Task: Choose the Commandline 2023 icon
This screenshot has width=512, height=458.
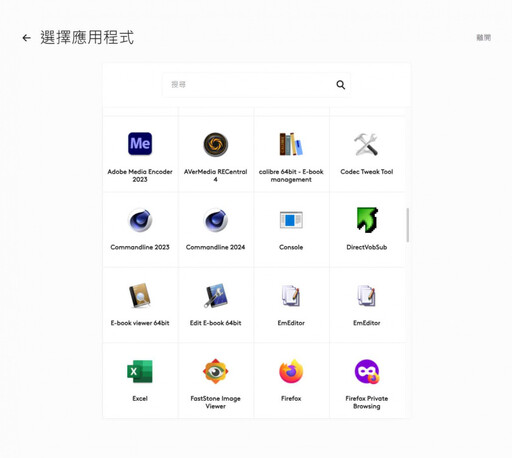Action: pyautogui.click(x=140, y=220)
